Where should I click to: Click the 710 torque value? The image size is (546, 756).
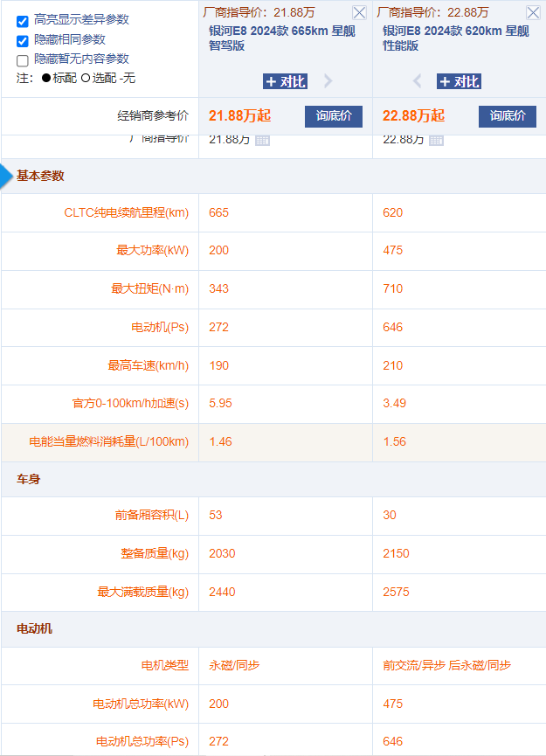[393, 288]
